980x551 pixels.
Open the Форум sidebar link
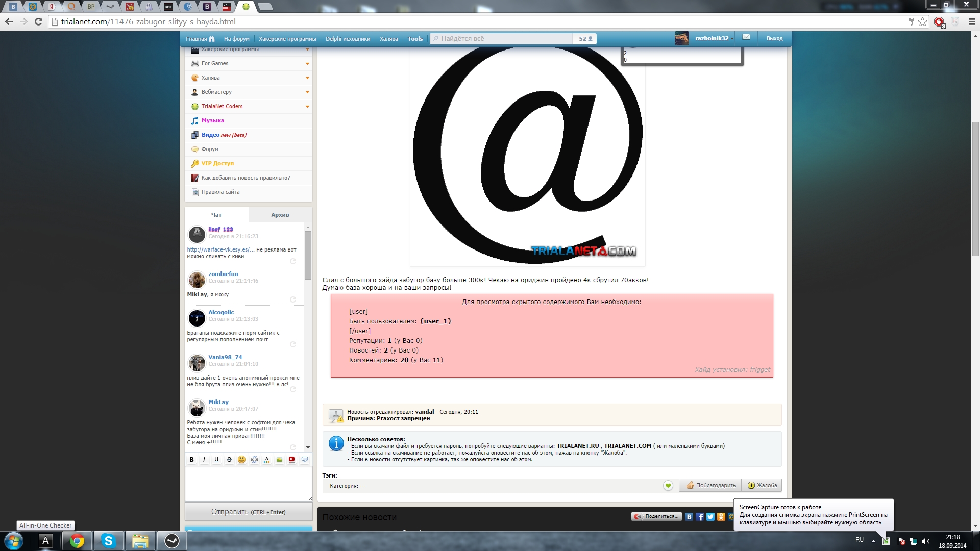[x=210, y=149]
